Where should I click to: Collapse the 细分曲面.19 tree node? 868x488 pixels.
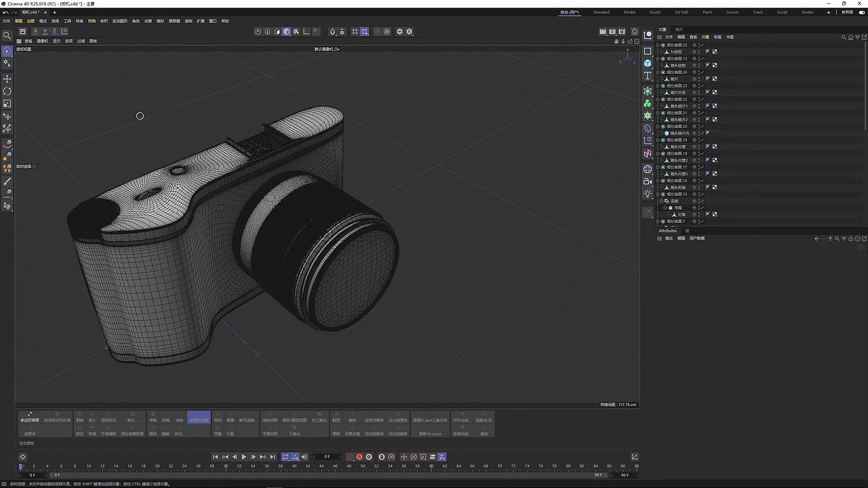pos(658,140)
